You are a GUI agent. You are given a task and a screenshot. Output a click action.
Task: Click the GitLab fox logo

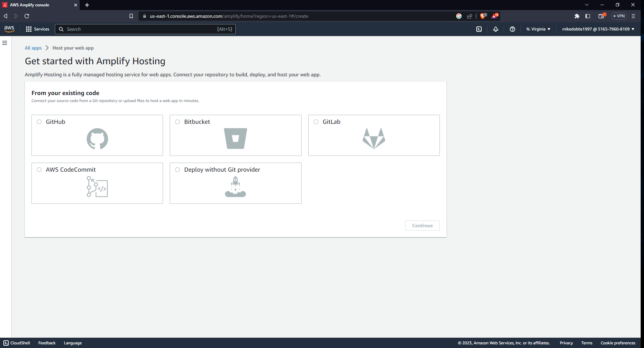[x=374, y=139]
